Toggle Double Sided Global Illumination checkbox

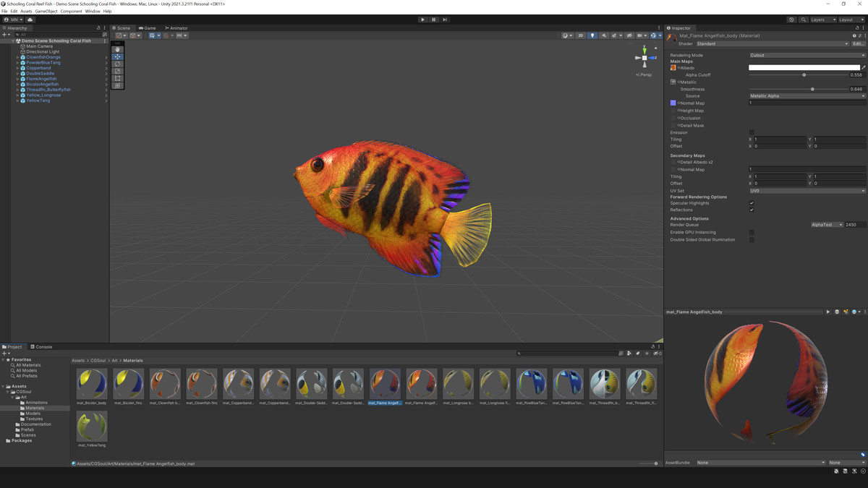click(x=752, y=239)
